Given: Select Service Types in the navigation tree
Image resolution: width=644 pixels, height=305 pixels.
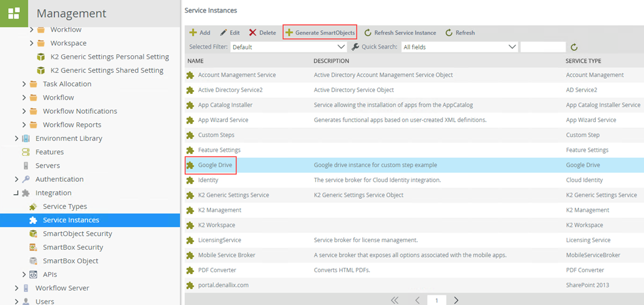Looking at the screenshot, I should pyautogui.click(x=64, y=206).
